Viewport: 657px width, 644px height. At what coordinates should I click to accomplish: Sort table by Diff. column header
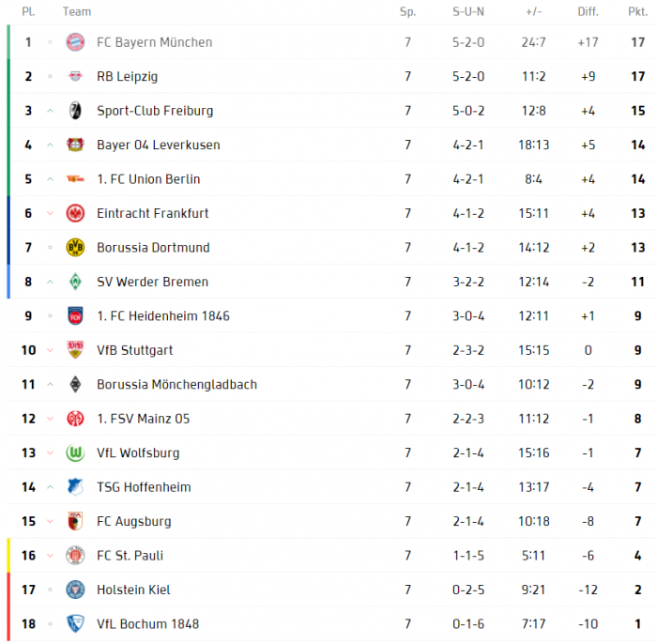click(588, 11)
